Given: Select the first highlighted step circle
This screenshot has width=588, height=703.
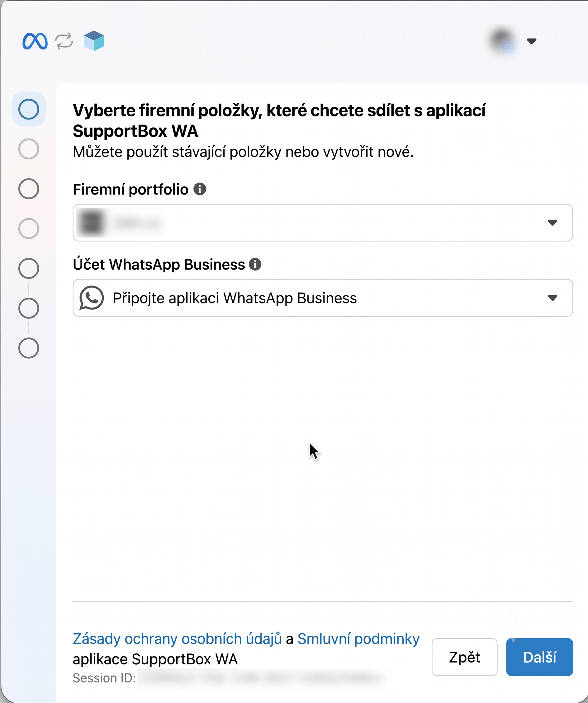Looking at the screenshot, I should coord(29,109).
